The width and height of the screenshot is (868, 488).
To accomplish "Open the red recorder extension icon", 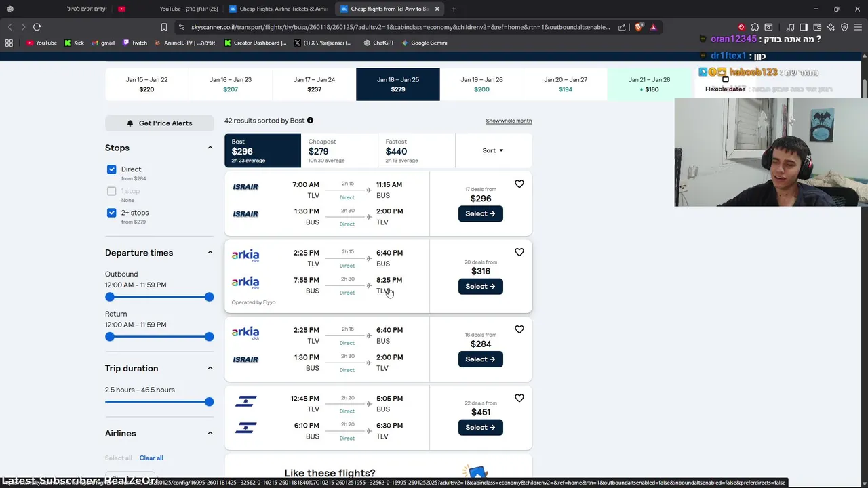I will (741, 27).
